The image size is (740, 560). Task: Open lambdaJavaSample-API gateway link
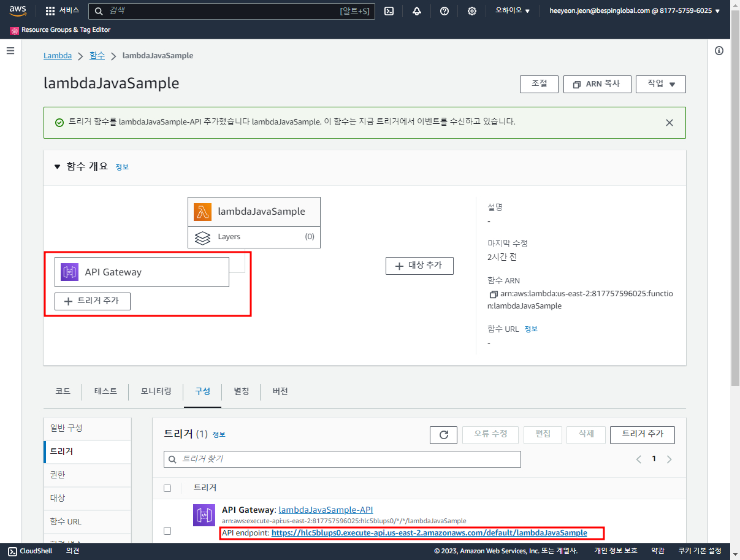(326, 510)
